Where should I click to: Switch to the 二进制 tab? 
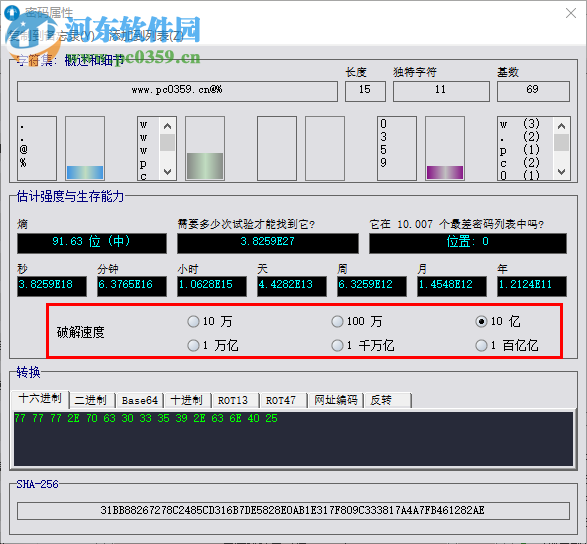tap(92, 400)
